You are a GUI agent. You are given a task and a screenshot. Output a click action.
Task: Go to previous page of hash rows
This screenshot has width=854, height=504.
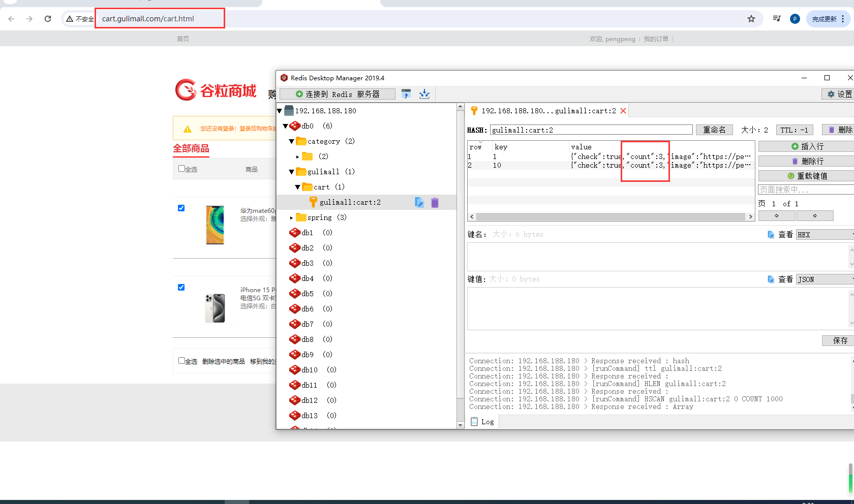pos(777,216)
